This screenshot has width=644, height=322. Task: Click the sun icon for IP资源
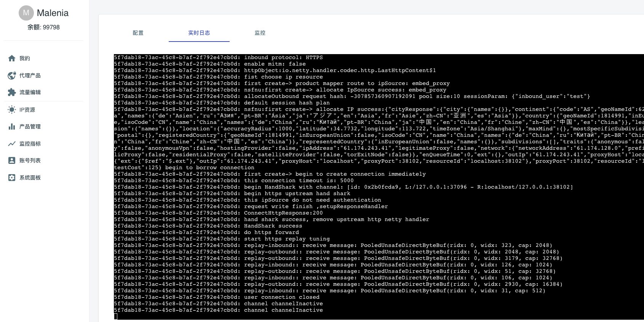[x=12, y=110]
